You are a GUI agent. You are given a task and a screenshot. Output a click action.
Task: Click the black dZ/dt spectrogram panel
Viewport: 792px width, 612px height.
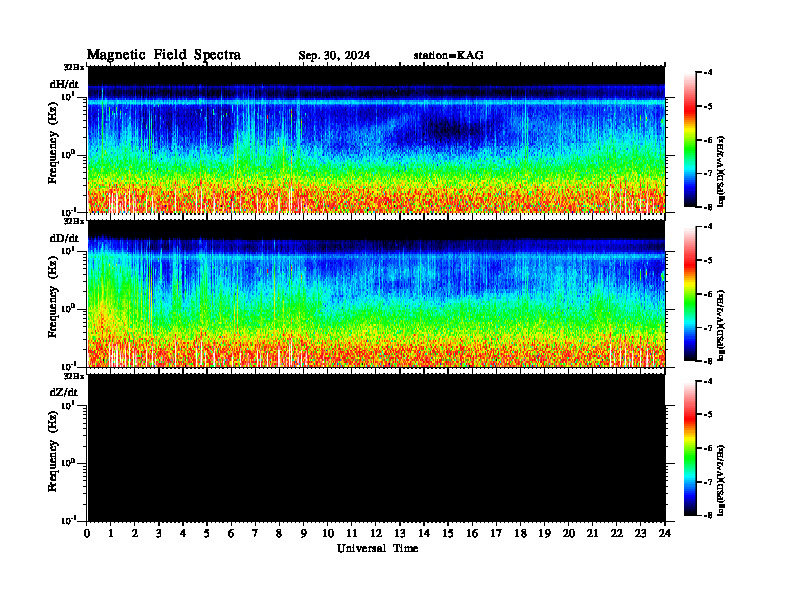coord(376,448)
